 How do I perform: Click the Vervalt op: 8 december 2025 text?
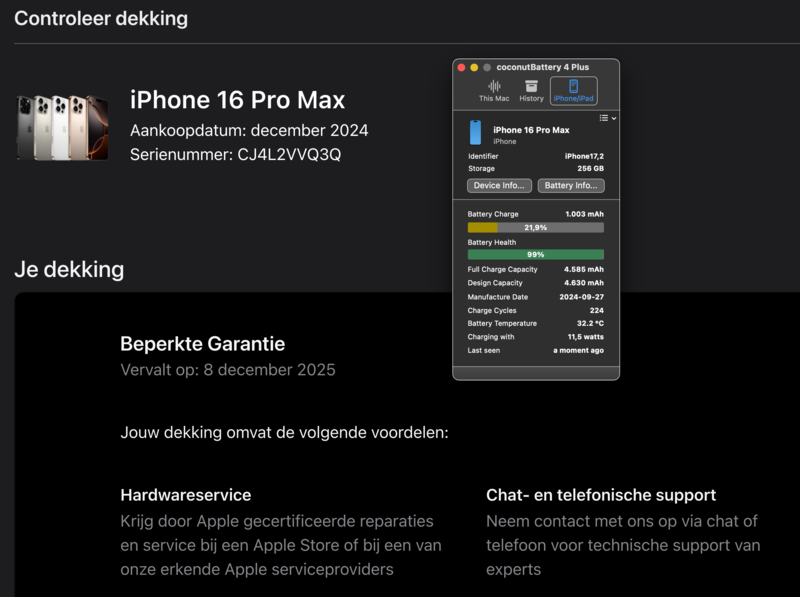coord(228,370)
